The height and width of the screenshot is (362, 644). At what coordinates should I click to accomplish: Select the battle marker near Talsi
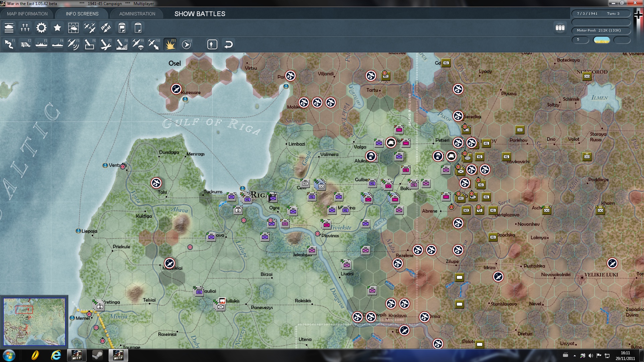(156, 183)
